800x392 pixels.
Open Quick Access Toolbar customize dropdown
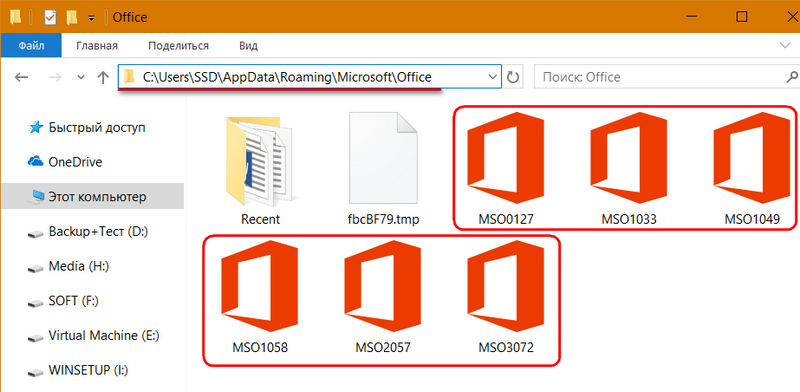[x=91, y=18]
